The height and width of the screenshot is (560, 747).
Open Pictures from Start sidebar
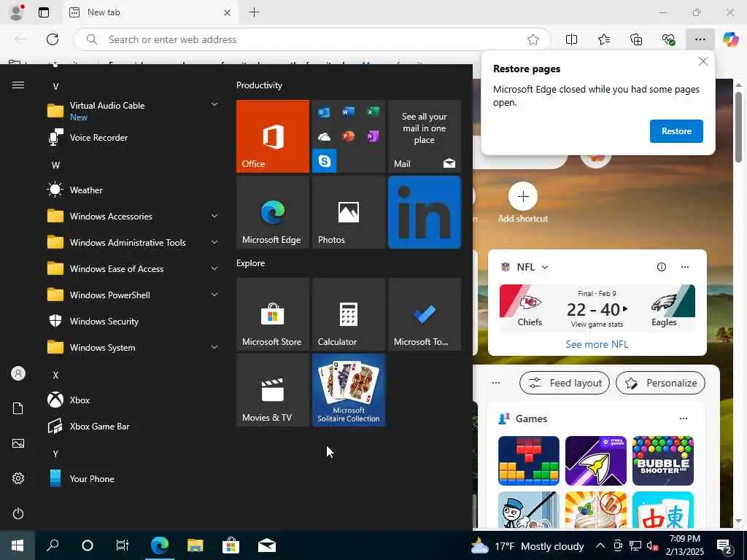pyautogui.click(x=18, y=443)
